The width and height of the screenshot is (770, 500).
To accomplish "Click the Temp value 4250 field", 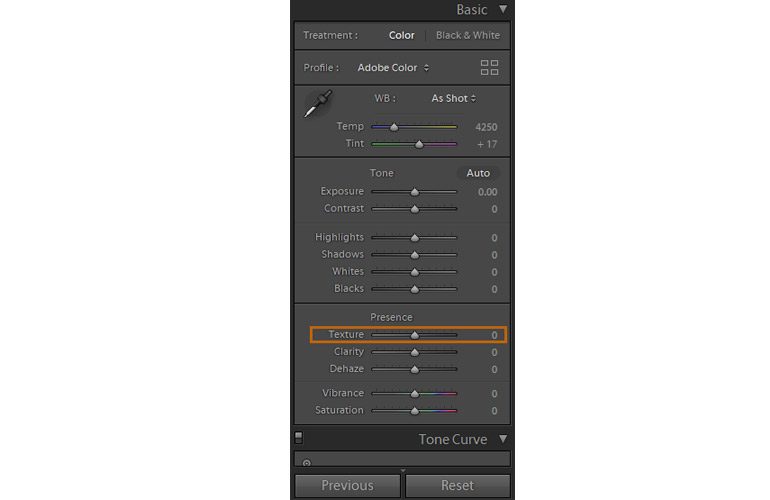I will pyautogui.click(x=486, y=127).
